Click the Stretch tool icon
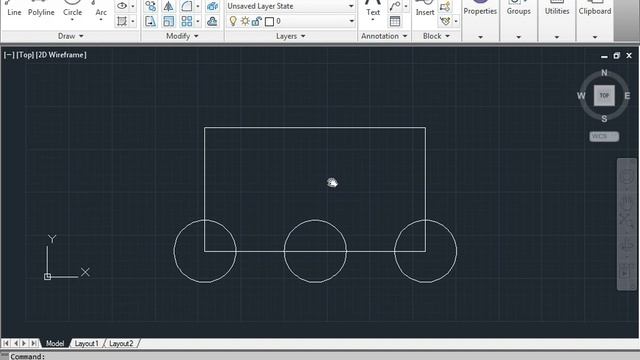This screenshot has width=640, height=360. [x=151, y=21]
